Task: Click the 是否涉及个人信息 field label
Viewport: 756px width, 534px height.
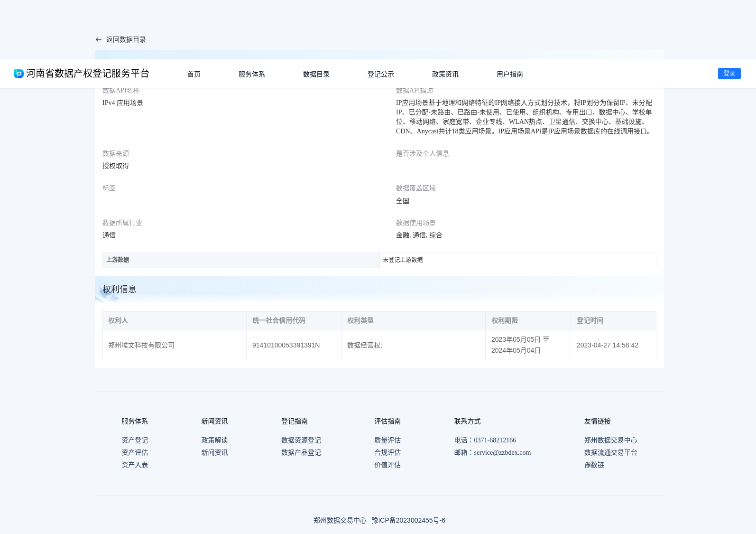Action: tap(423, 154)
